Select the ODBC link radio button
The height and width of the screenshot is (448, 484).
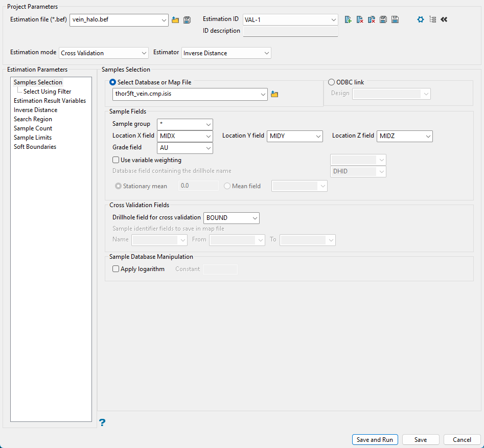(332, 82)
